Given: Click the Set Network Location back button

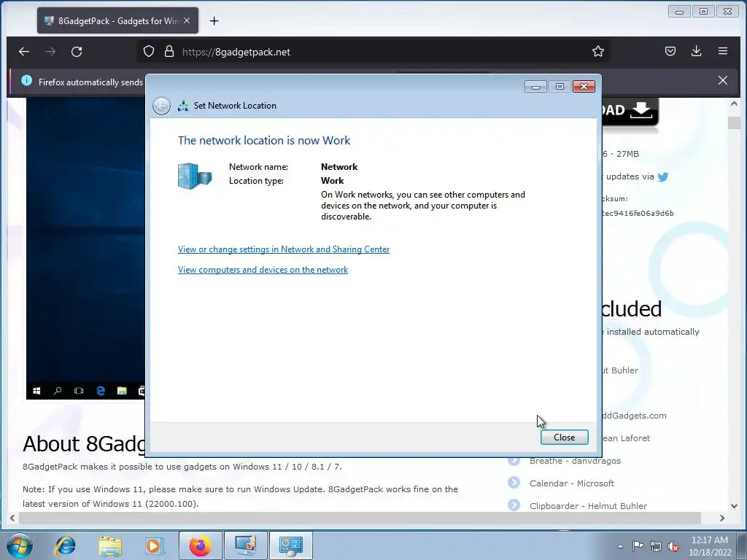Looking at the screenshot, I should coord(161,106).
